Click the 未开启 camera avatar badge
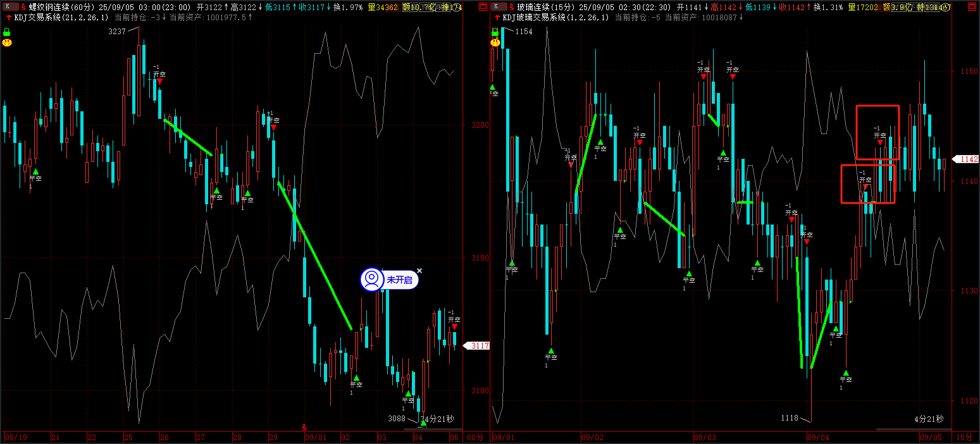The height and width of the screenshot is (444, 980). pyautogui.click(x=372, y=279)
